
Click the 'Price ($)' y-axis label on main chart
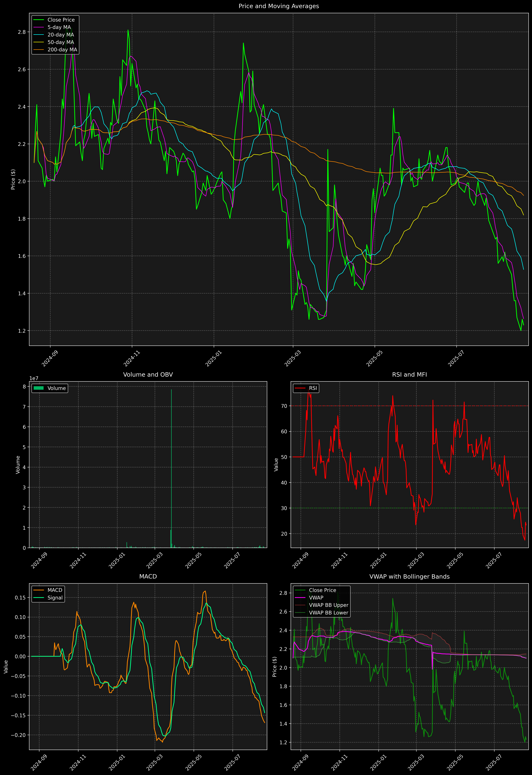tap(13, 179)
